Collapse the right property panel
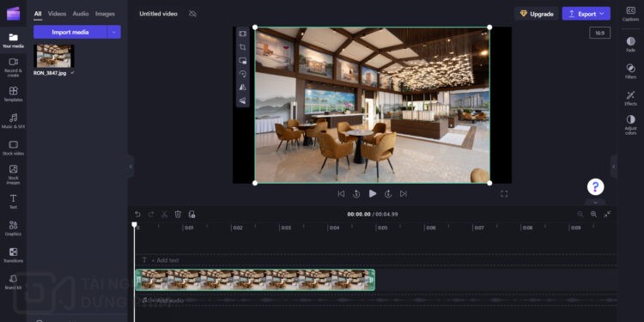The height and width of the screenshot is (322, 644). point(614,167)
